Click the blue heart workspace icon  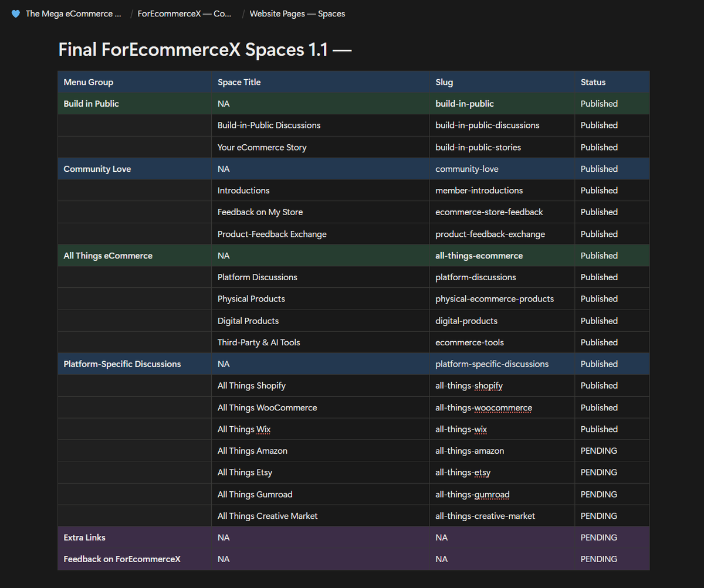point(16,13)
